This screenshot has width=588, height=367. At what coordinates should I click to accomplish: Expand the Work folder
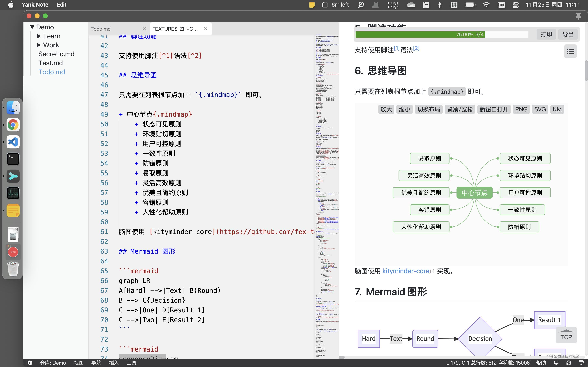pyautogui.click(x=39, y=45)
